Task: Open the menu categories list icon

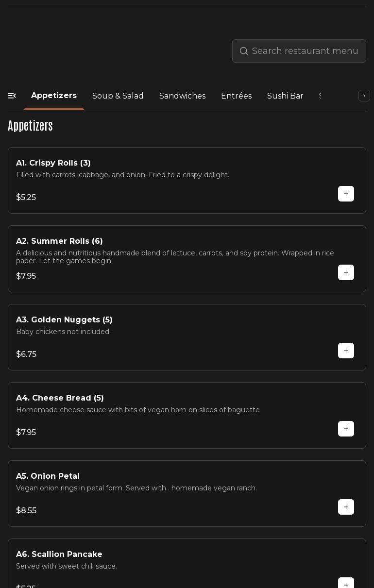Action: click(12, 96)
